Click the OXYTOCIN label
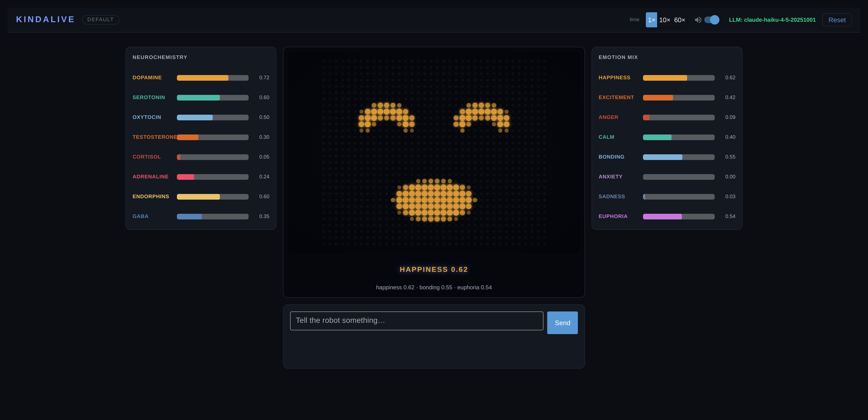Screen dimensions: 868x420 [x=146, y=117]
